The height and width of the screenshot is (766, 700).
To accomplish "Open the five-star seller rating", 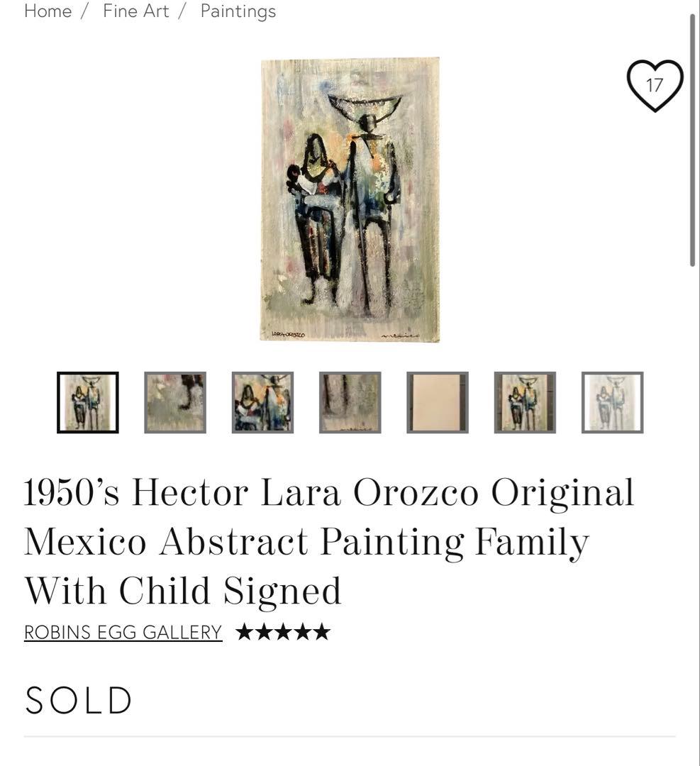I will (x=283, y=632).
